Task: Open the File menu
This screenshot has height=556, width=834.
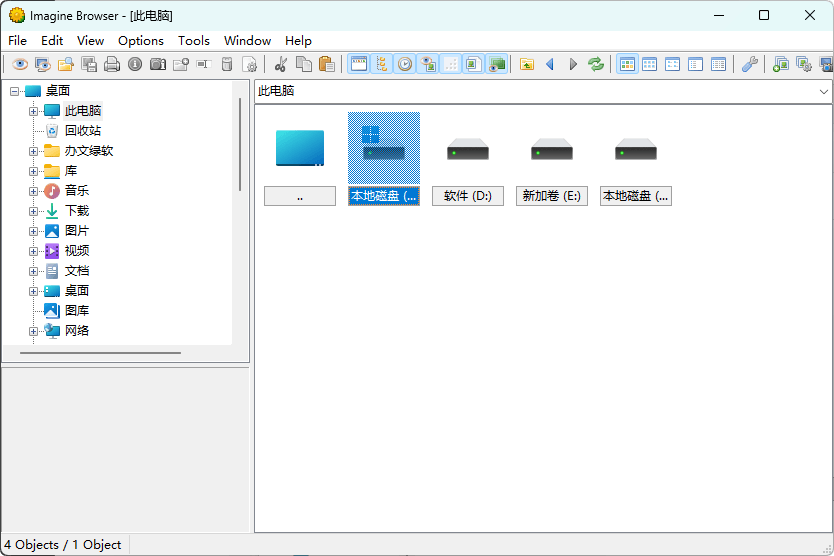Action: (17, 40)
